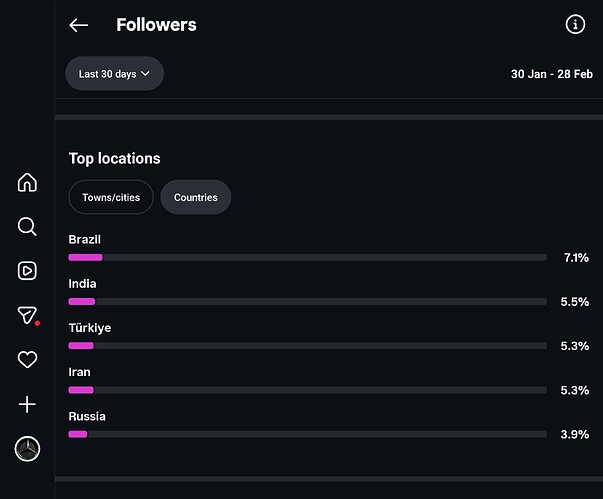Open Messages paper plane icon
603x499 pixels.
click(x=27, y=315)
